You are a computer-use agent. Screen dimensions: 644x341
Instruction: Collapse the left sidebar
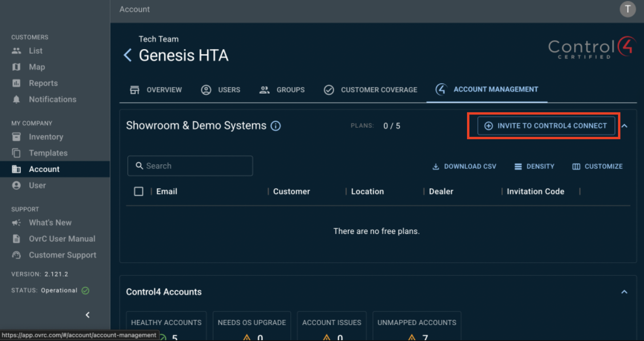pyautogui.click(x=88, y=315)
